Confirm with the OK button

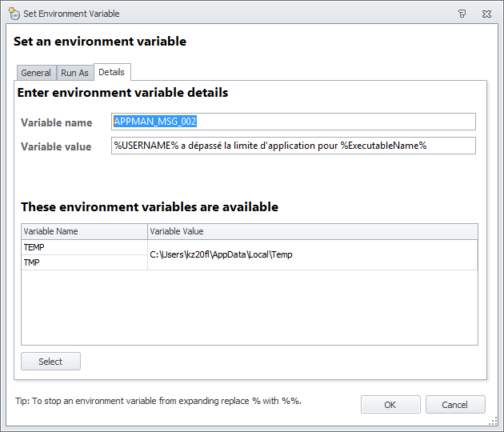[x=390, y=405]
